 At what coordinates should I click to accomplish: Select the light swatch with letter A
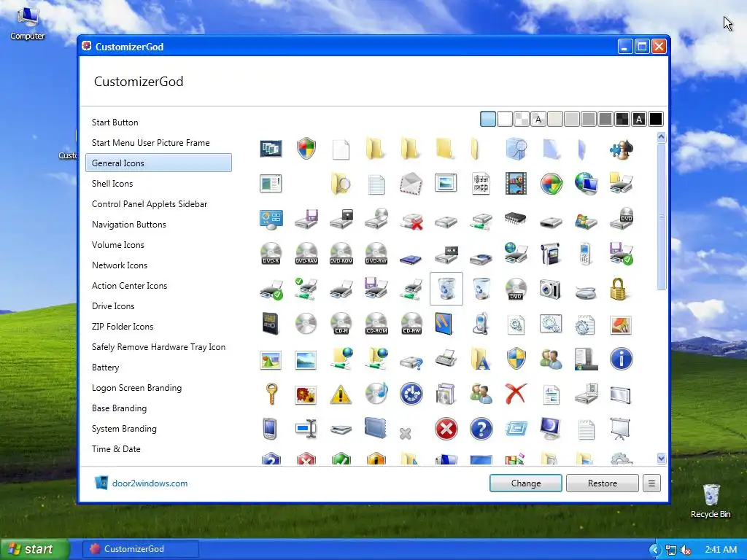[x=538, y=119]
